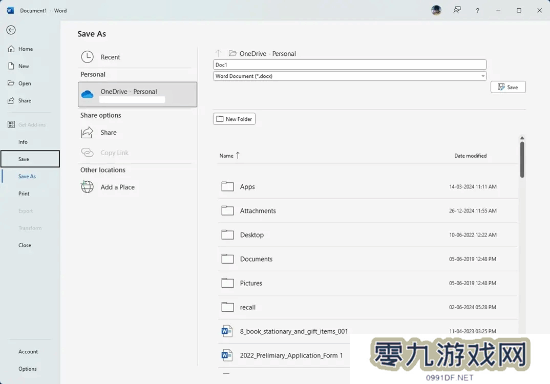Screen dimensions: 550x384
Task: Open the Apps folder icon
Action: click(x=227, y=186)
